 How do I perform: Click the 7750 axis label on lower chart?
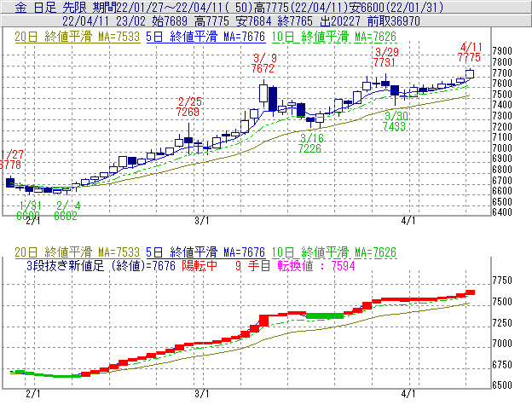[502, 281]
